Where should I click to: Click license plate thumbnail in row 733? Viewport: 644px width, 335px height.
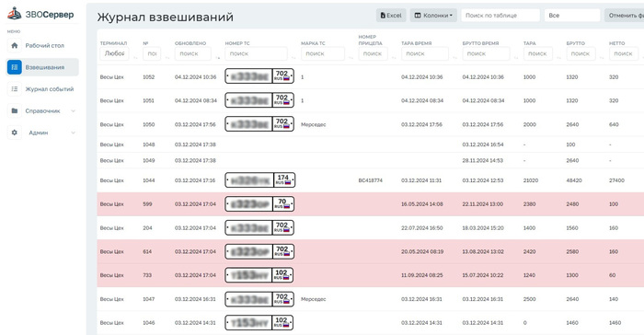pyautogui.click(x=259, y=275)
